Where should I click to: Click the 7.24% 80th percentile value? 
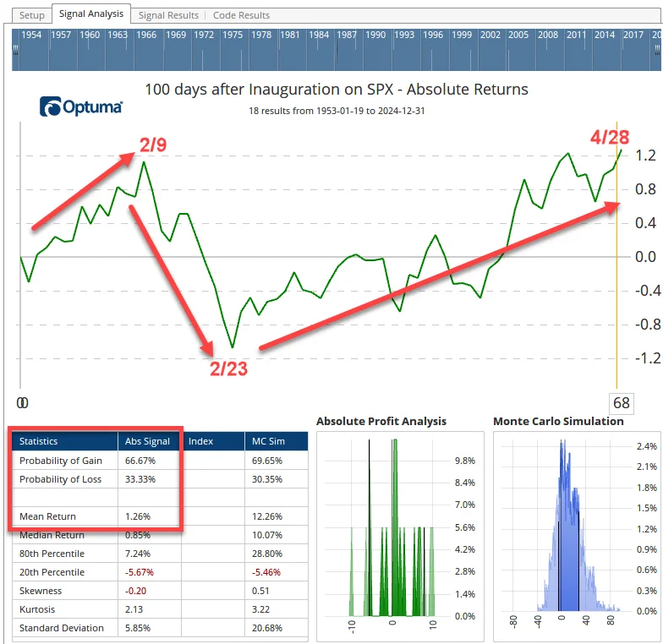point(137,554)
